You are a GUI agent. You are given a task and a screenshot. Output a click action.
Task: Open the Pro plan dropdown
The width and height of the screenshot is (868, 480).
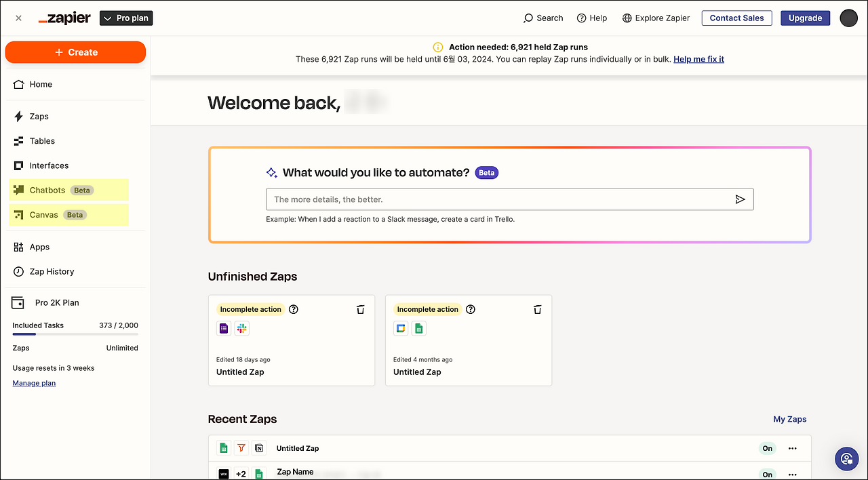(126, 18)
